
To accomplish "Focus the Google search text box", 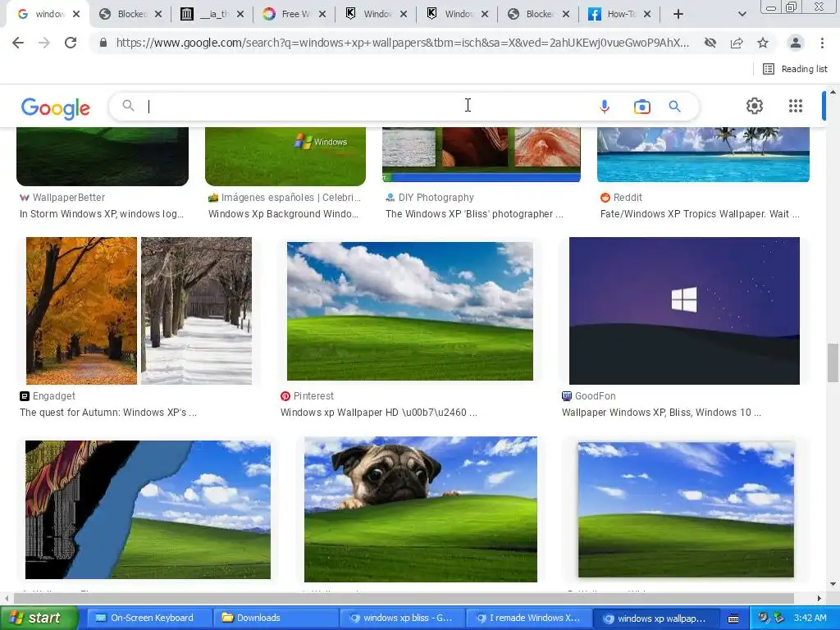I will click(x=370, y=107).
